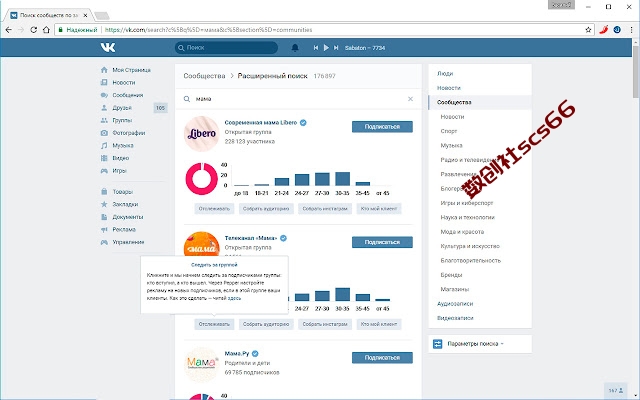Open Chrome three-dot menu

click(631, 30)
